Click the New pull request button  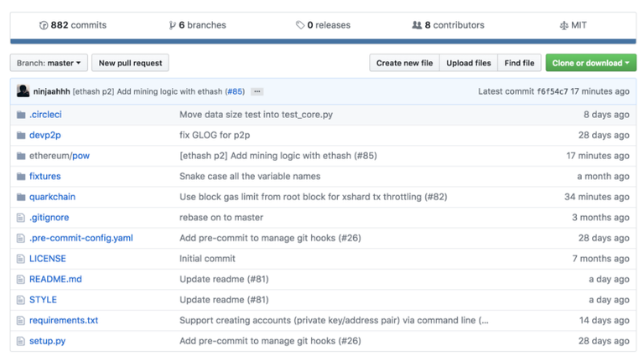point(130,63)
